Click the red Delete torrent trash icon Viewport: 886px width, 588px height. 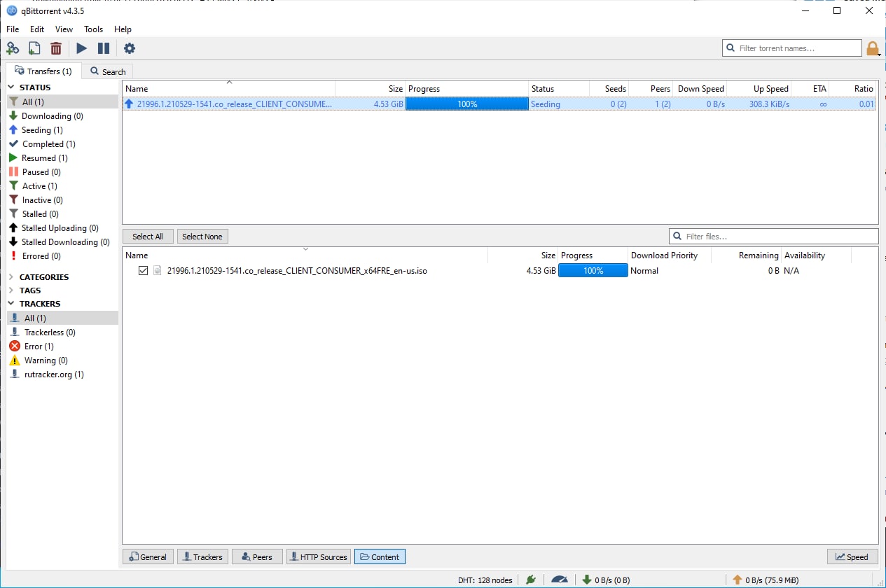pos(56,48)
